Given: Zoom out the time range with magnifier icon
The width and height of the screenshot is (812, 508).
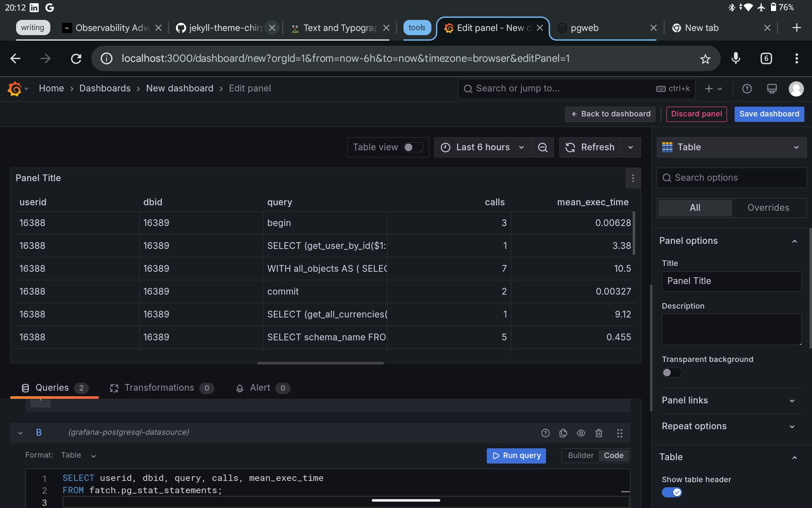Looking at the screenshot, I should [543, 147].
